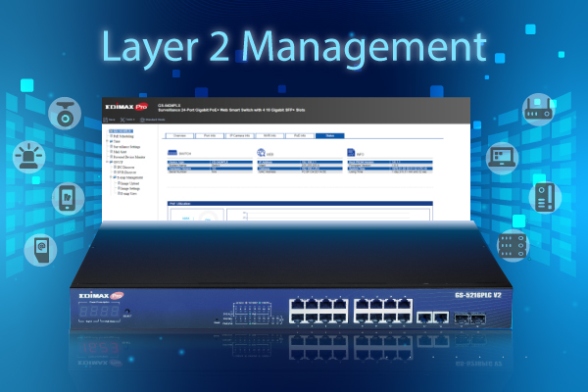Image resolution: width=588 pixels, height=392 pixels.
Task: Click the alarm siren icon
Action: coord(28,157)
